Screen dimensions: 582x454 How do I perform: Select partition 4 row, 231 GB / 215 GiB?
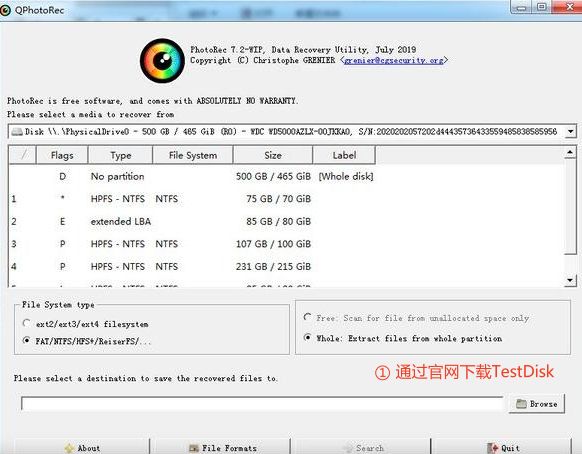point(286,267)
